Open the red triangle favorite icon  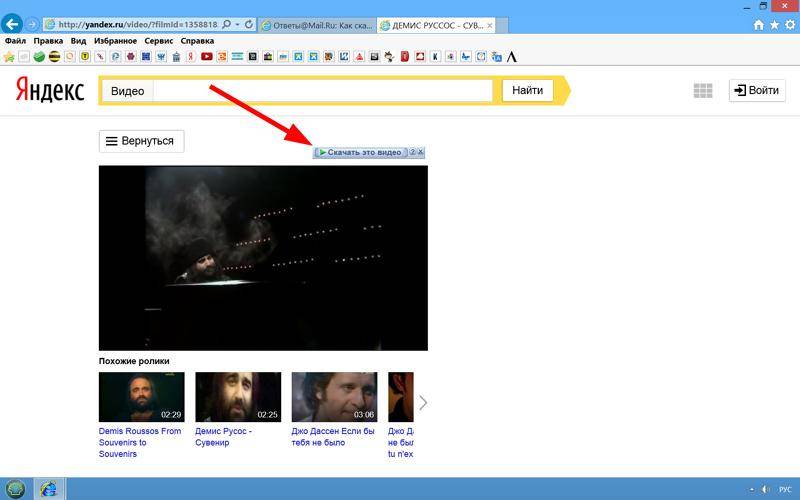pos(359,57)
